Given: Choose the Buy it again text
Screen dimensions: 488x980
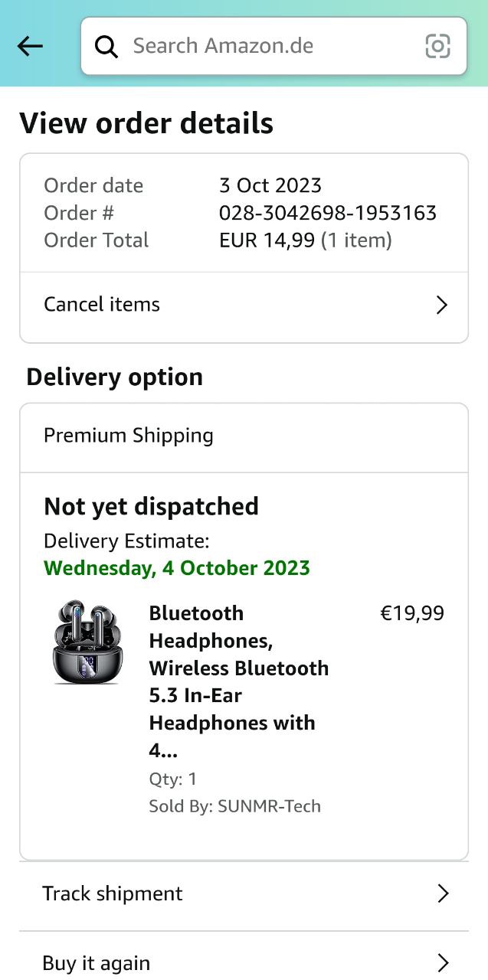Looking at the screenshot, I should 97,962.
